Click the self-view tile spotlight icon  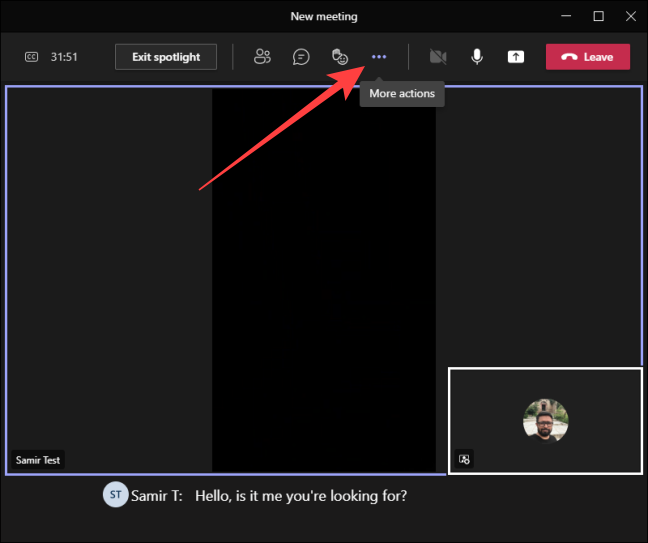(464, 459)
